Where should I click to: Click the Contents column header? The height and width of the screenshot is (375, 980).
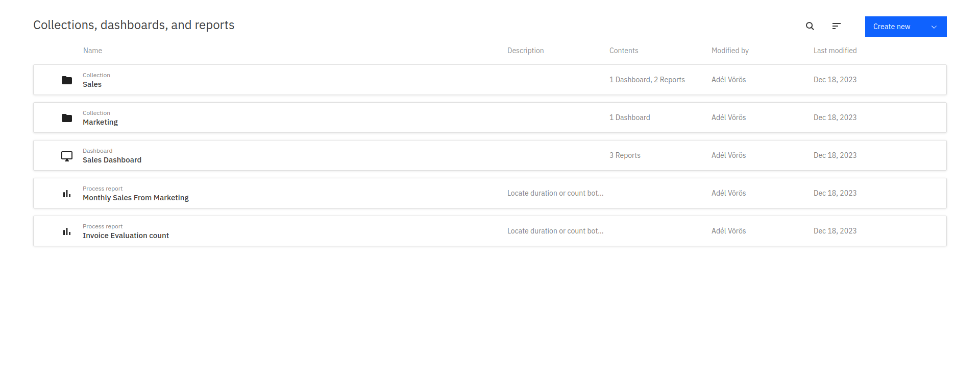[x=623, y=51]
